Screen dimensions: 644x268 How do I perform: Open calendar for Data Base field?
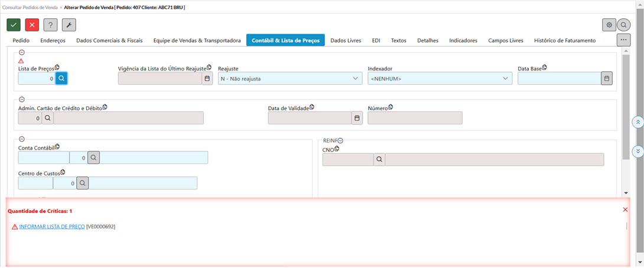pos(606,78)
